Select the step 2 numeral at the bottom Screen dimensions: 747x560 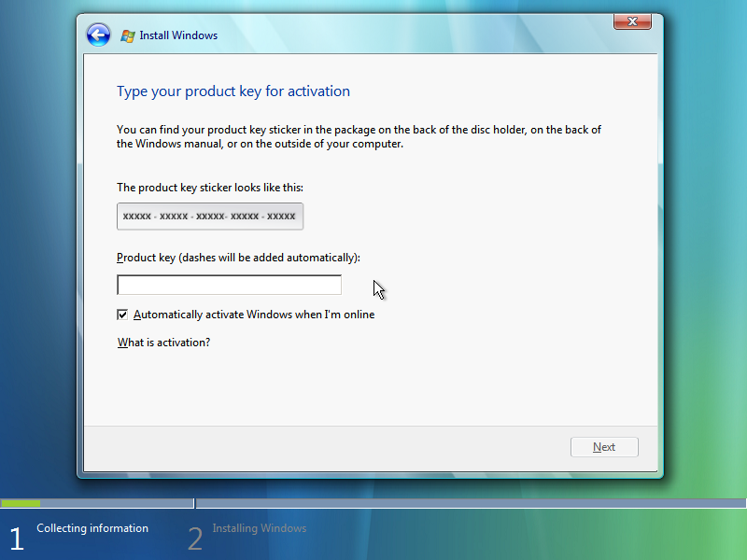point(195,538)
